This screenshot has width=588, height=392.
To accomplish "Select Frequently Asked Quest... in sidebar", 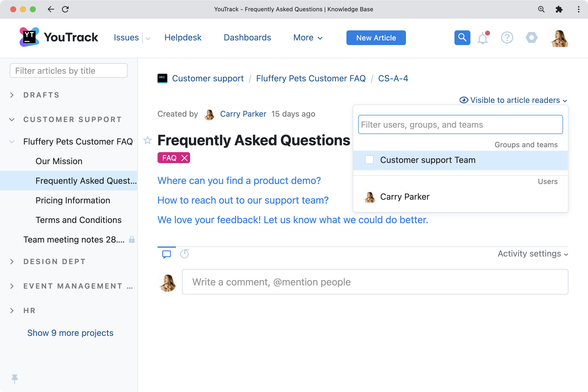I will click(x=69, y=181).
